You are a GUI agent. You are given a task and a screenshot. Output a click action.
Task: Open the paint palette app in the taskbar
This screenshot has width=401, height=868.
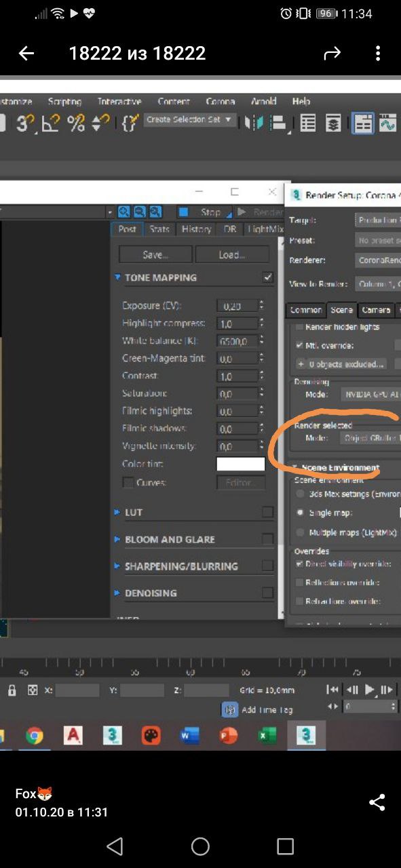pos(151,736)
